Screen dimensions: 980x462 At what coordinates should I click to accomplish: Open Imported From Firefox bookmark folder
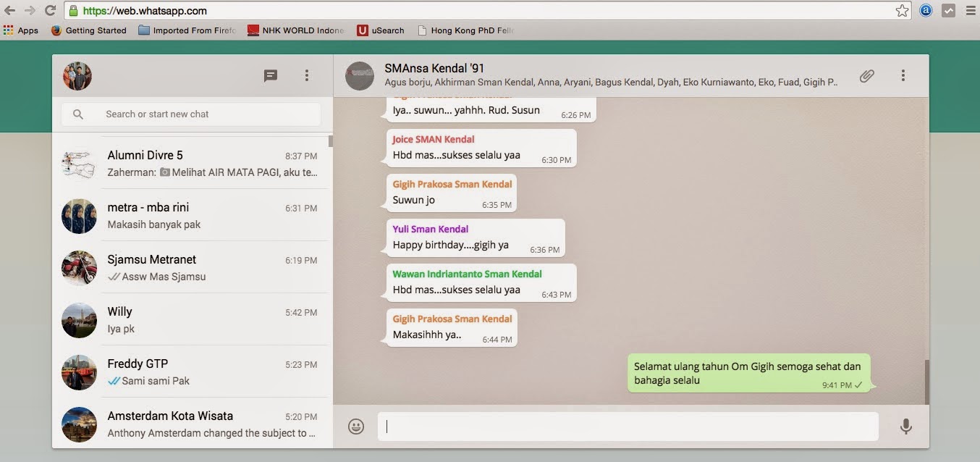coord(187,30)
